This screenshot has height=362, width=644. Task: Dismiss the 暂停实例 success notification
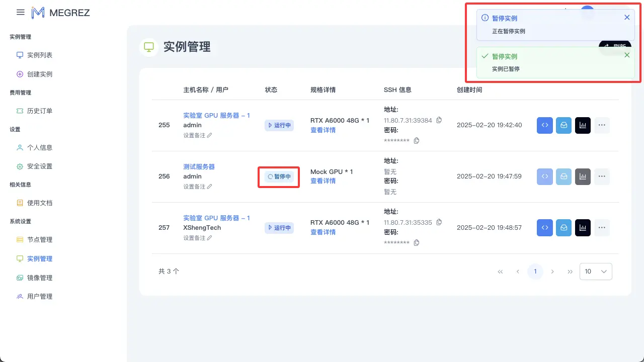[627, 55]
